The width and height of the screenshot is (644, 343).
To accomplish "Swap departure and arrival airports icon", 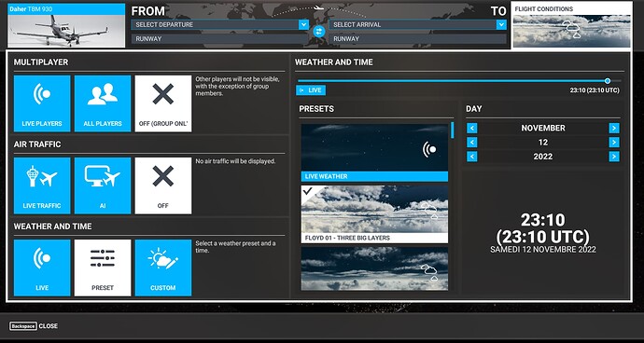I will 318,31.
